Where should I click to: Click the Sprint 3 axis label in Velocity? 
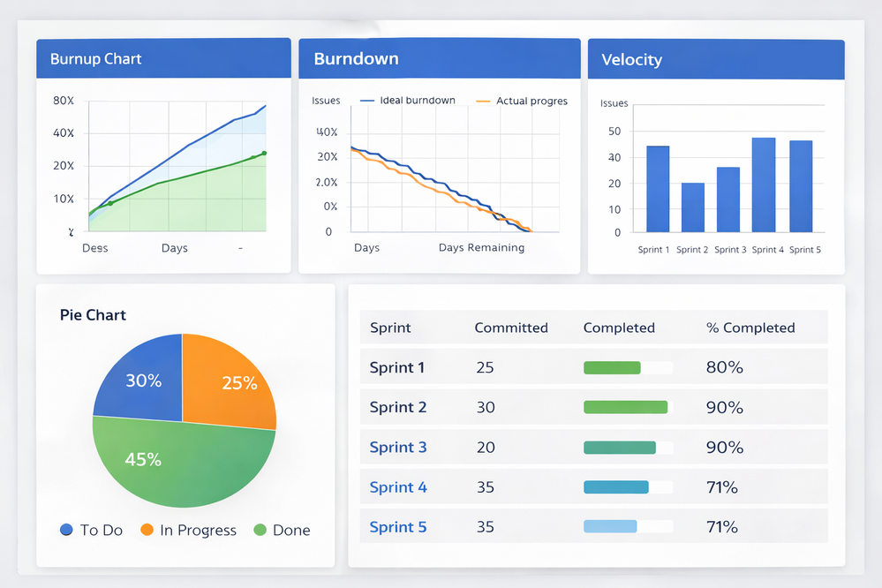pyautogui.click(x=730, y=250)
